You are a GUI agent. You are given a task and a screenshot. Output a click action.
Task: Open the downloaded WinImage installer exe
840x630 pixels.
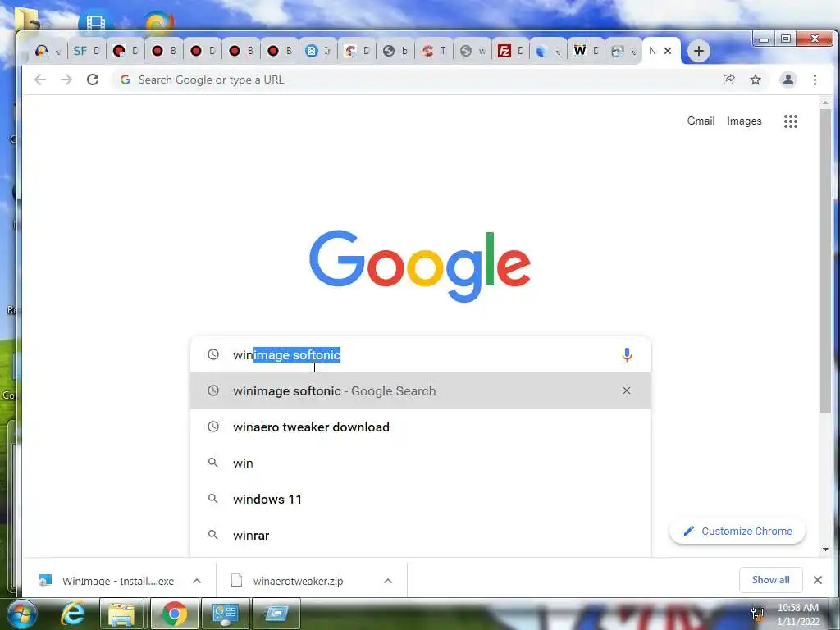click(x=107, y=581)
